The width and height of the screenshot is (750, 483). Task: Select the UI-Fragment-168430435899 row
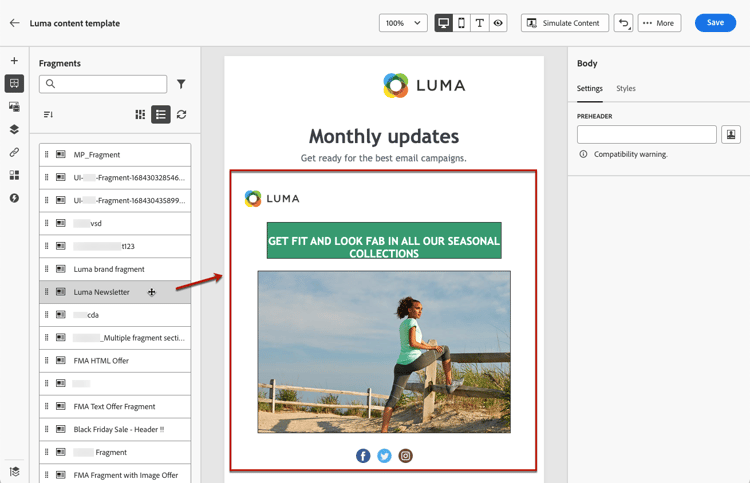click(115, 200)
